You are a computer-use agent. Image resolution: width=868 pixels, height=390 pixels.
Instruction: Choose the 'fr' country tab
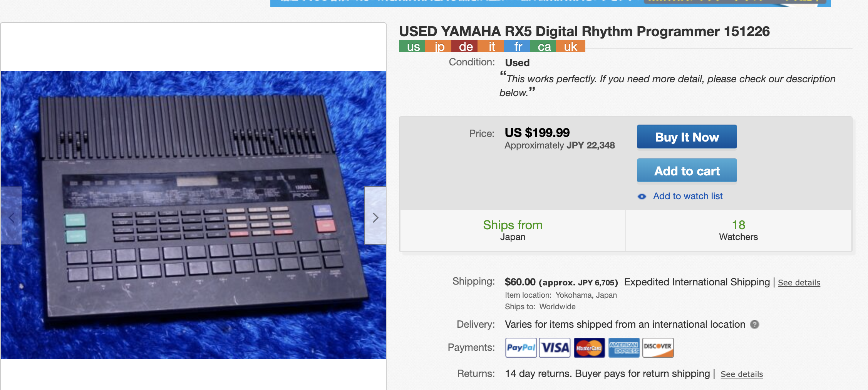[x=517, y=46]
